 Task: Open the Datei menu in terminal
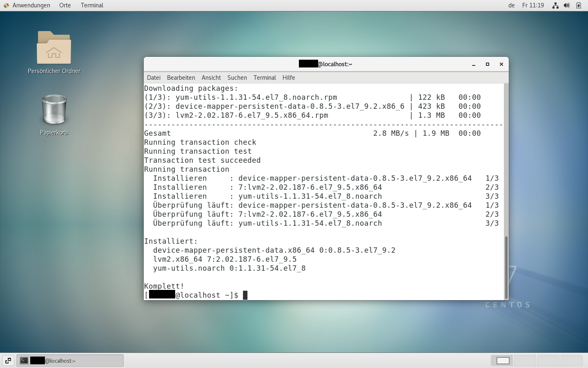pyautogui.click(x=154, y=78)
